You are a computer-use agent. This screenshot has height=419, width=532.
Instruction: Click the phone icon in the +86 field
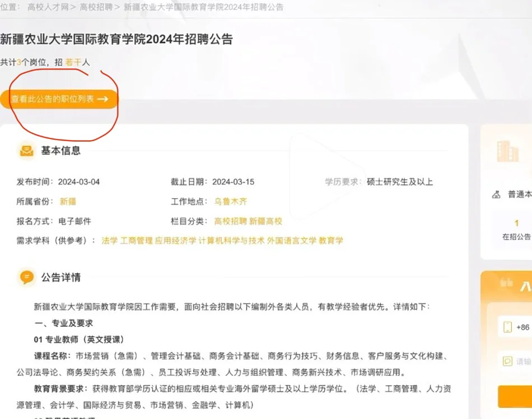[x=507, y=327]
